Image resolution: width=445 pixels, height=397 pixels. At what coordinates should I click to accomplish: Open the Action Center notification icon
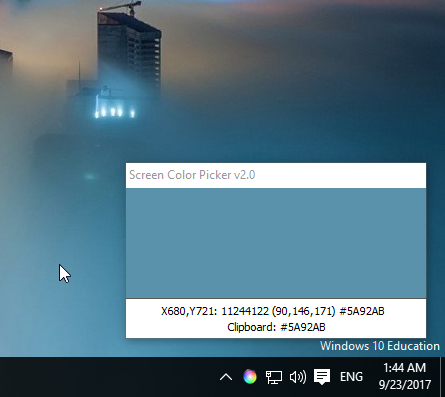322,377
